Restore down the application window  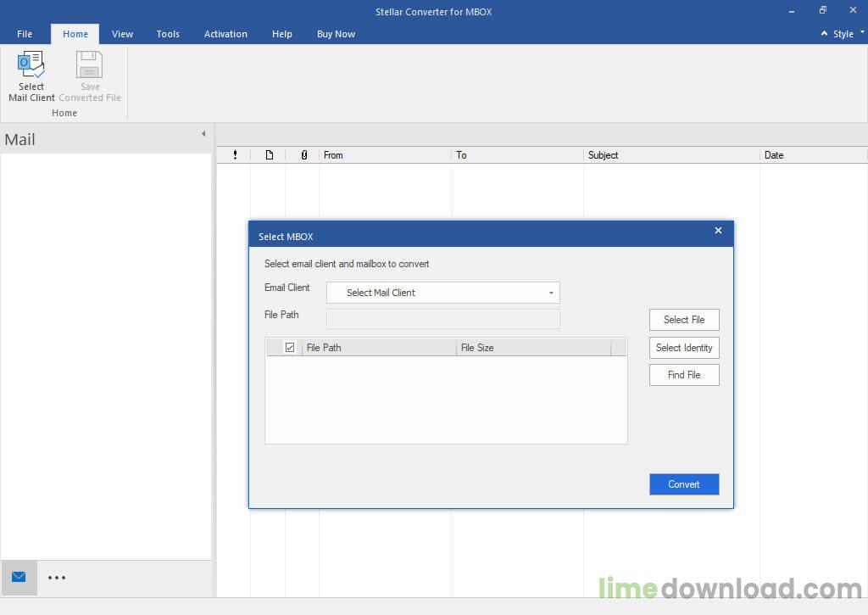(x=822, y=10)
